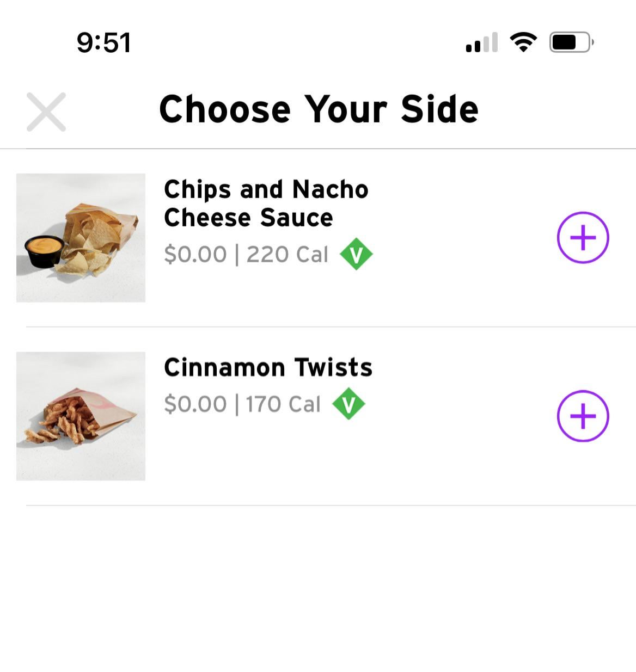Add Cinnamon Twists using its plus icon
The image size is (636, 672).
[x=583, y=416]
